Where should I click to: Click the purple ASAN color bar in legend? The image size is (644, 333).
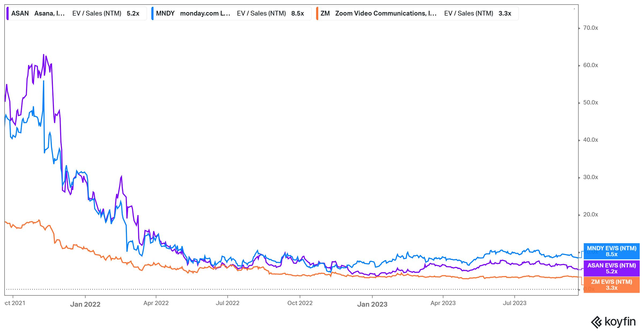(x=8, y=13)
